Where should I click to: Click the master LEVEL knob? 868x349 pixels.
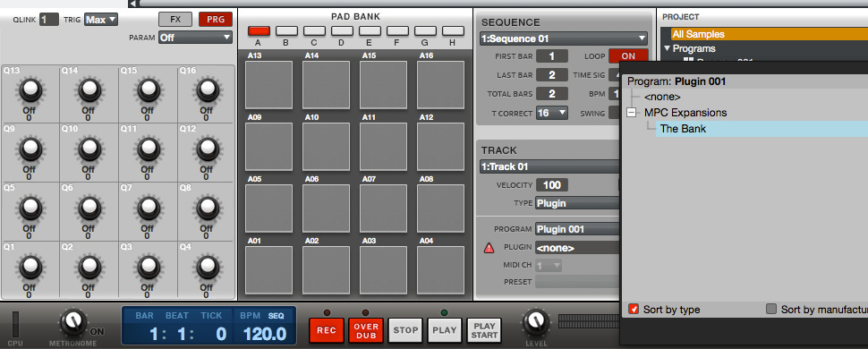[535, 322]
